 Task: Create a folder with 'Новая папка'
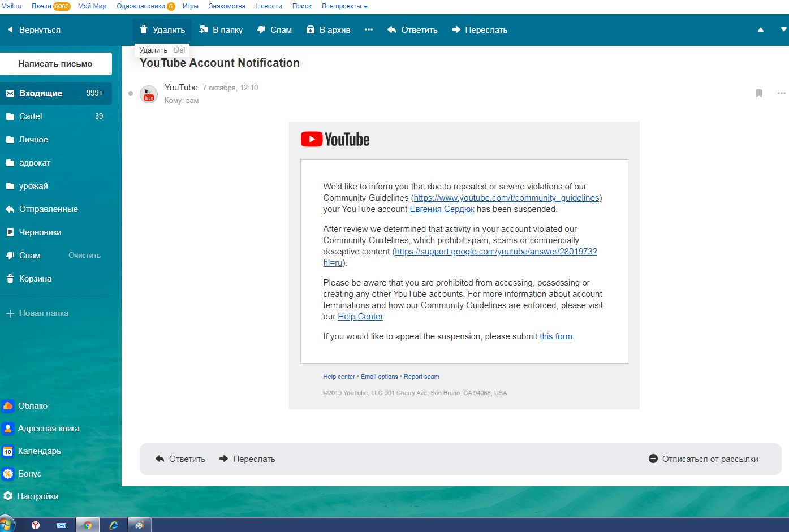pyautogui.click(x=37, y=313)
